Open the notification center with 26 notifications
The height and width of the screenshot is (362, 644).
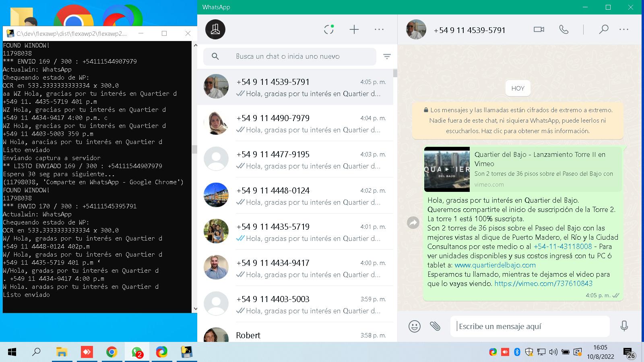coord(629,353)
